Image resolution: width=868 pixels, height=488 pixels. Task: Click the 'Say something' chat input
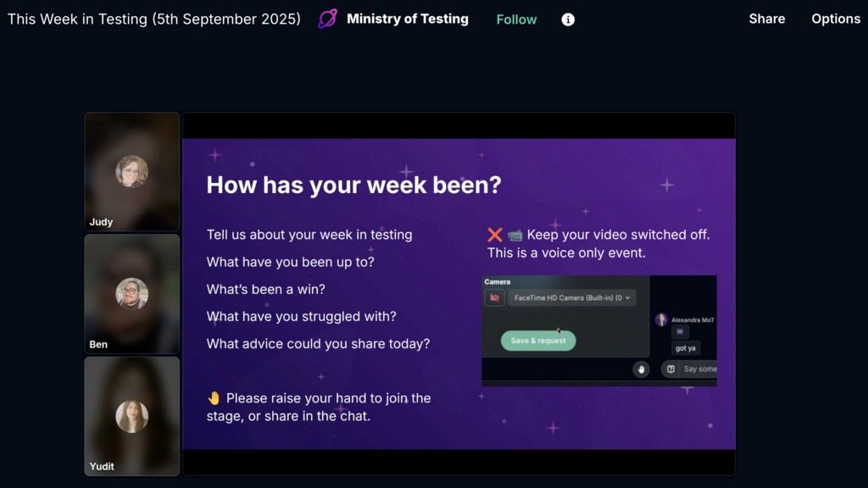pyautogui.click(x=699, y=369)
